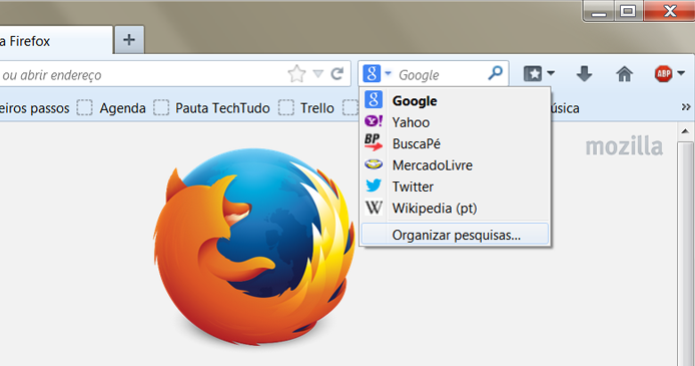This screenshot has width=695, height=366.
Task: Open the bookmarks menu star button
Action: [x=532, y=74]
